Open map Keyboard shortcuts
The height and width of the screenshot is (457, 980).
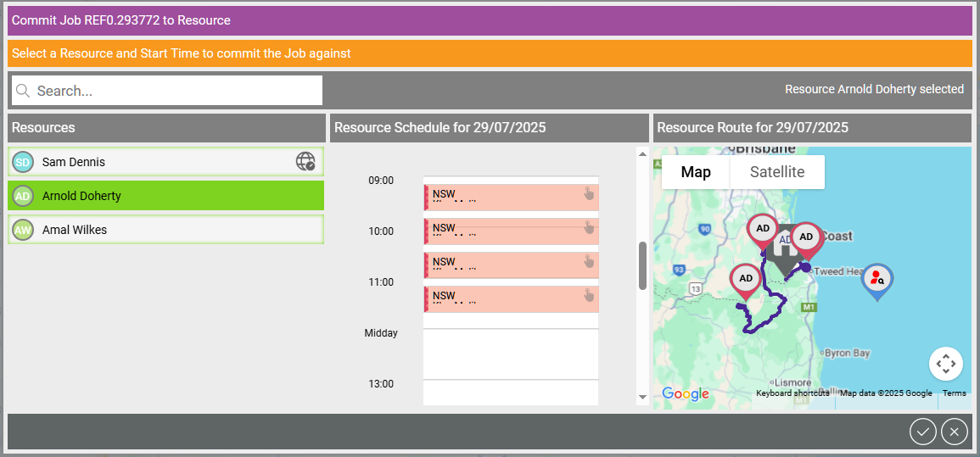point(792,393)
